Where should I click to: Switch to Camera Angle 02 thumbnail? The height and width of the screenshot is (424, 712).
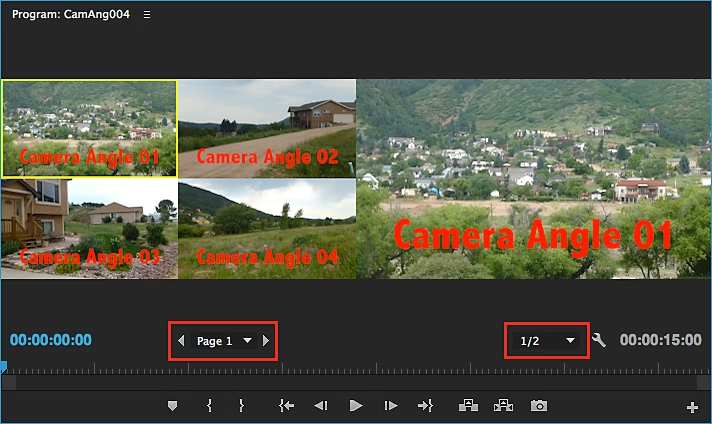click(267, 128)
